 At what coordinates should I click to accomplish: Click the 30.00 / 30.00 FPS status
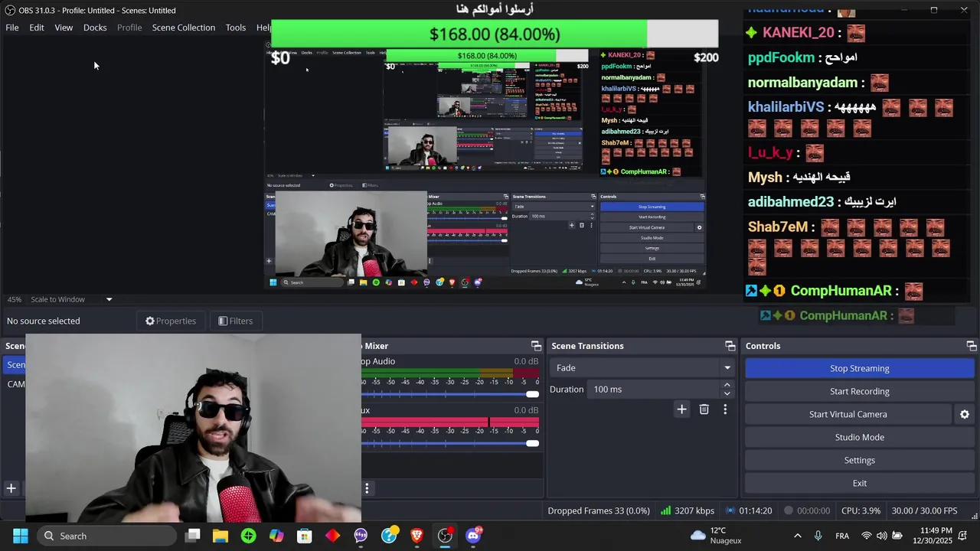click(924, 510)
